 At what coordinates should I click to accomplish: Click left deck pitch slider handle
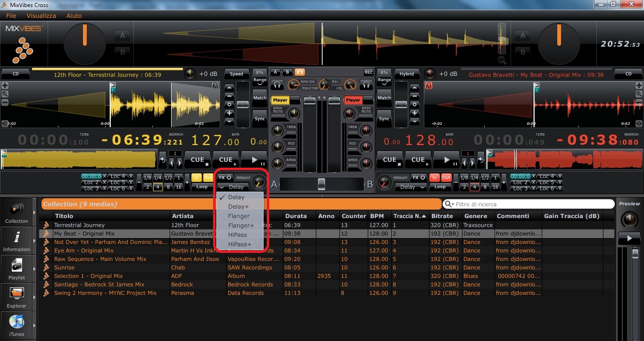[243, 105]
